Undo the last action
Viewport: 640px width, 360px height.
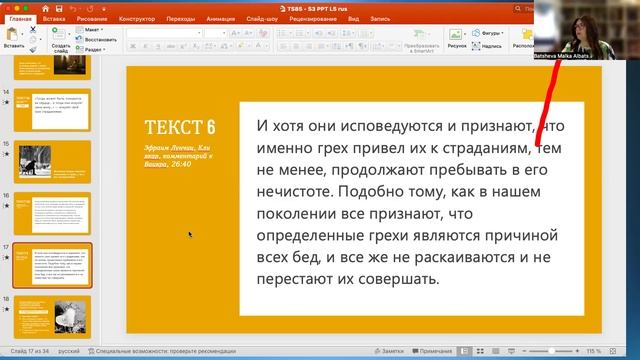(73, 9)
